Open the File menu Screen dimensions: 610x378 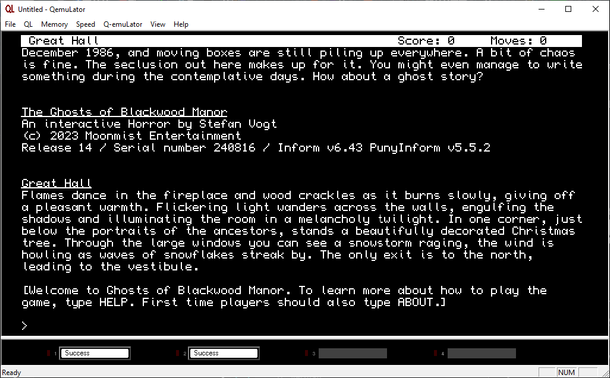click(x=10, y=24)
